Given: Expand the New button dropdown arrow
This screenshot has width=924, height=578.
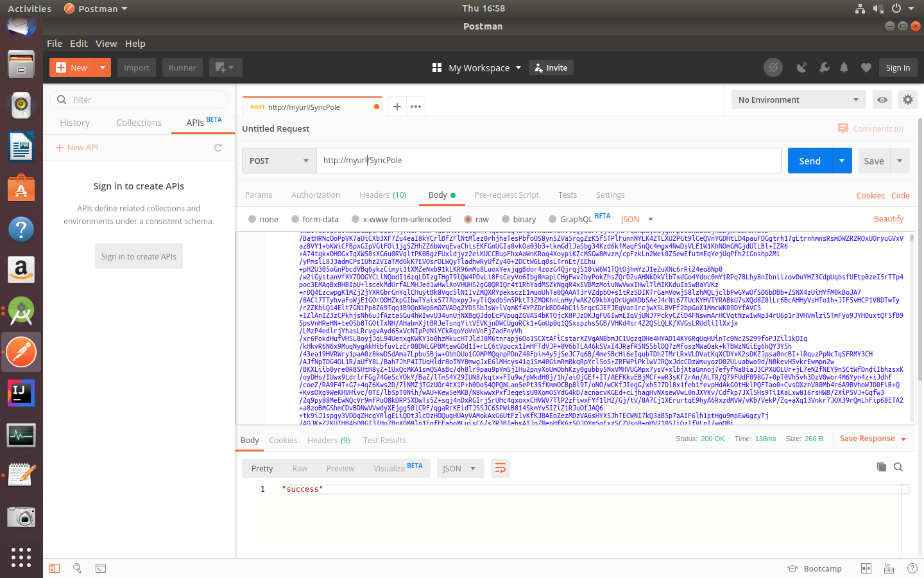Looking at the screenshot, I should coord(103,67).
